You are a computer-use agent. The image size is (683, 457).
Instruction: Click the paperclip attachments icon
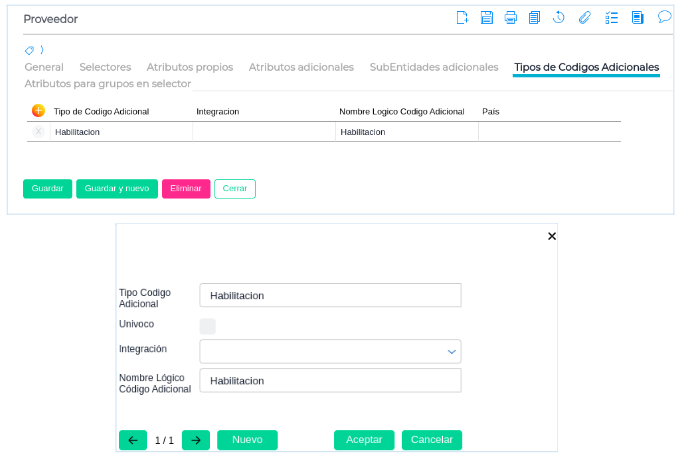coord(585,18)
